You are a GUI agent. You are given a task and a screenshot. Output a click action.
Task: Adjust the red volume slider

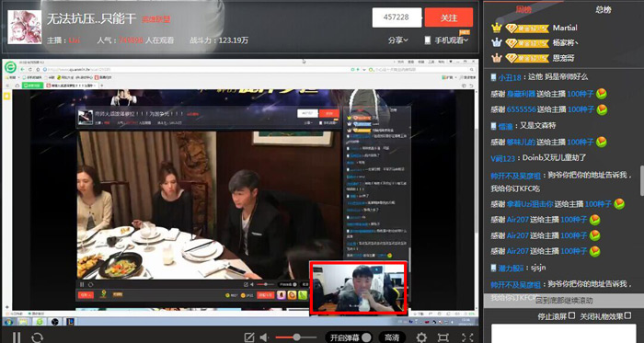295,337
